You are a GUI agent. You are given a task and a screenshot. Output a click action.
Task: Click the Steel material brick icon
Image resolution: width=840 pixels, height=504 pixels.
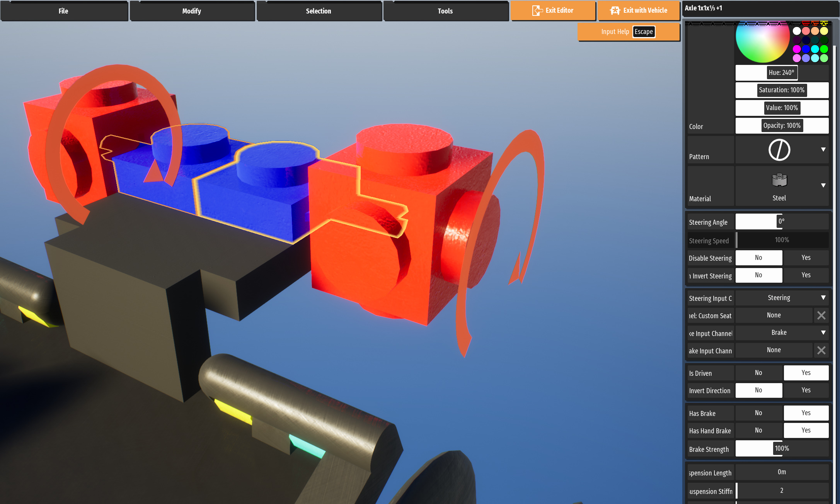(779, 180)
